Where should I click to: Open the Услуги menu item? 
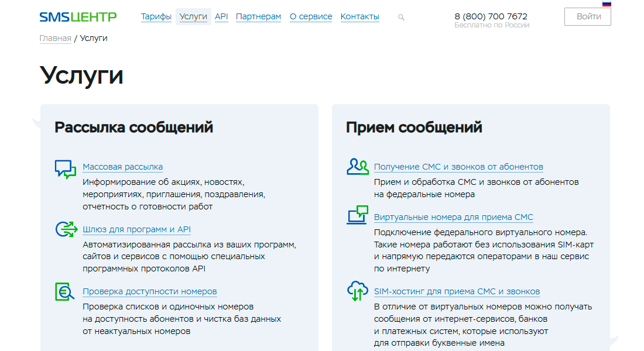193,16
